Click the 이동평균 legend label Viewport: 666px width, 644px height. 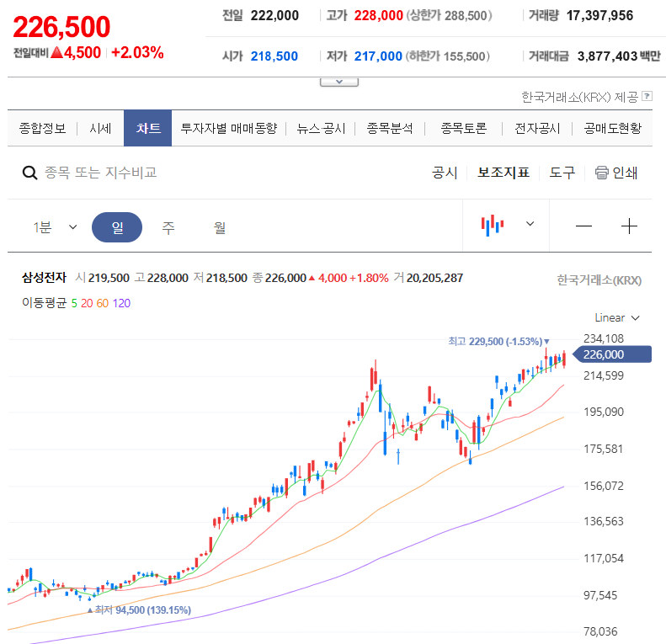tap(44, 303)
